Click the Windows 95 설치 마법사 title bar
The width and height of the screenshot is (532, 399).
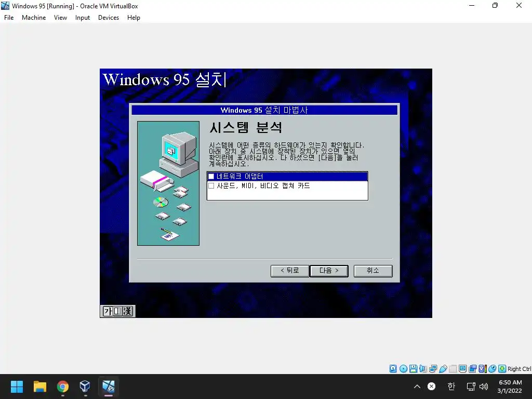point(264,110)
